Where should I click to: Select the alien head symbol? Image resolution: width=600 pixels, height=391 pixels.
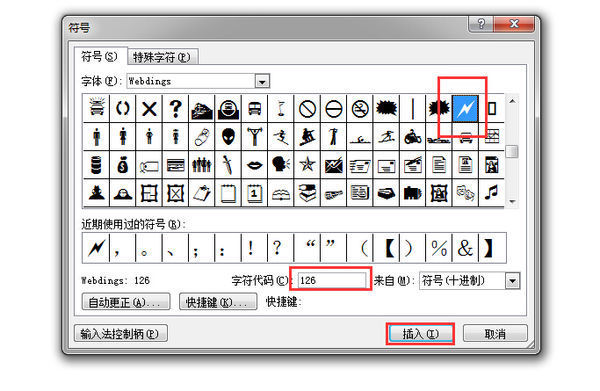(228, 137)
